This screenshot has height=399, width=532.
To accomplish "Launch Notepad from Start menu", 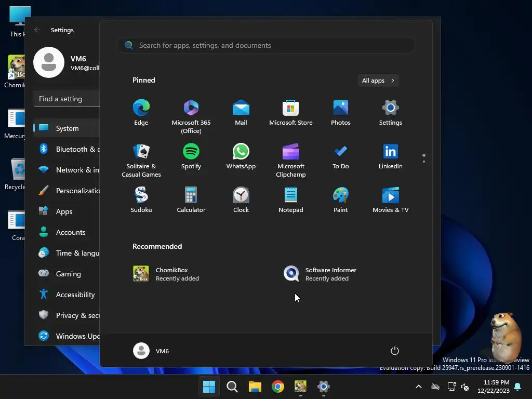I will [291, 200].
